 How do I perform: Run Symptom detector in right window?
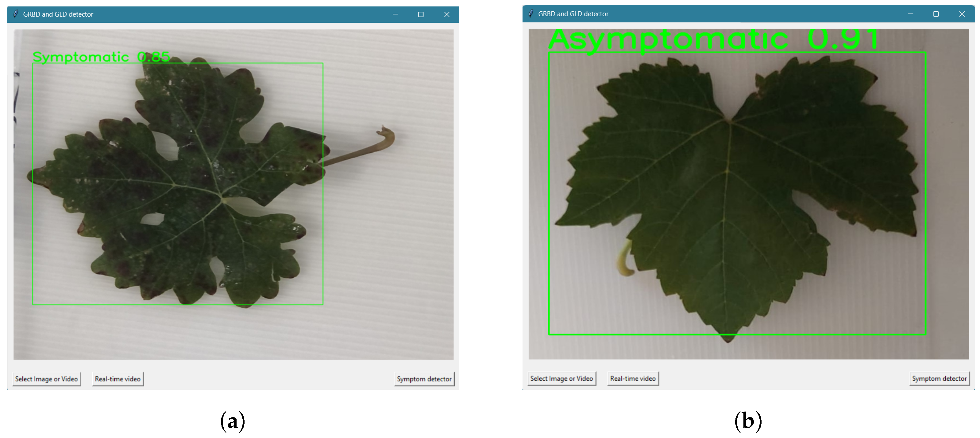939,379
